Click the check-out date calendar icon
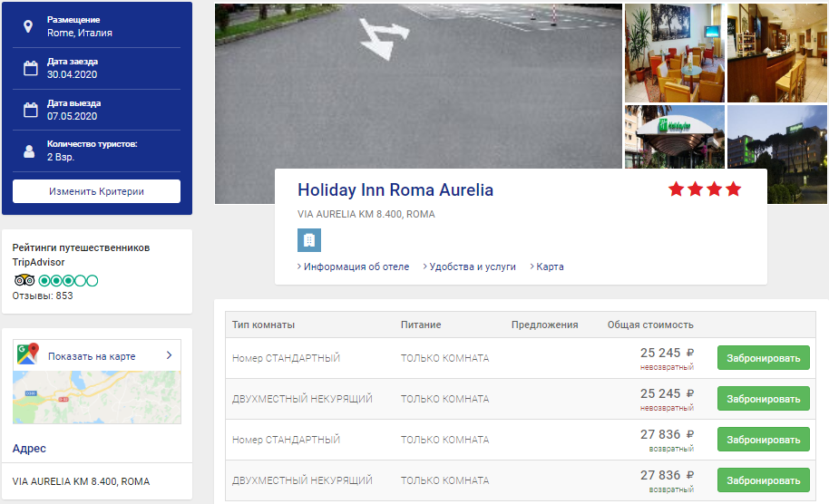 point(31,110)
